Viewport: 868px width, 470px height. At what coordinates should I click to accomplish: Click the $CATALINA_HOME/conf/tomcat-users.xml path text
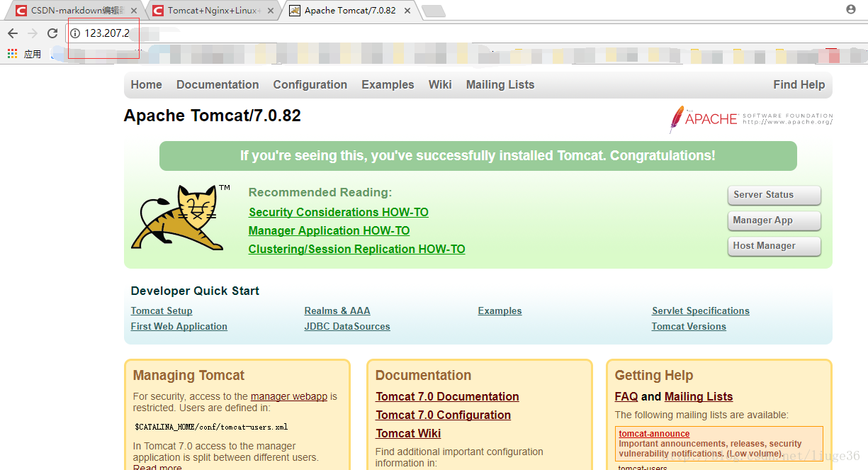click(211, 427)
